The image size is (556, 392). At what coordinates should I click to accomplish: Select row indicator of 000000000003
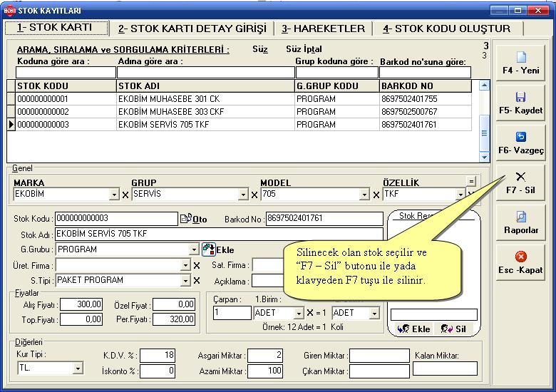point(11,125)
